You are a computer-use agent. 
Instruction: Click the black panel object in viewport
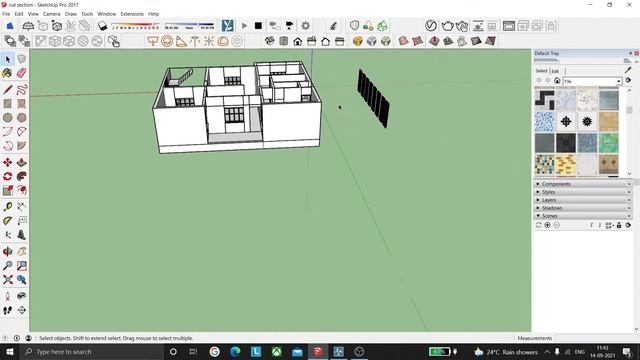(373, 98)
